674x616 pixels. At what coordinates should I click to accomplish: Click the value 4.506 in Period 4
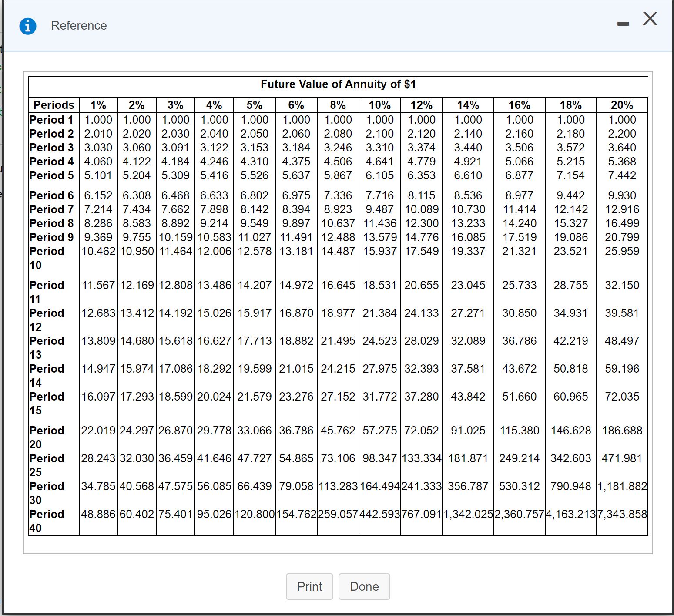click(338, 162)
